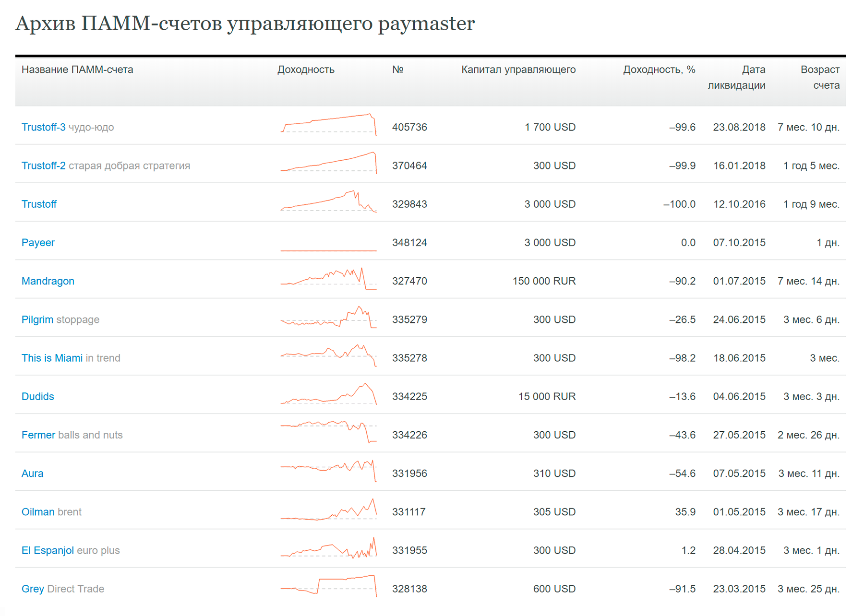Open the Aura account link
Viewport: 864px width, 616px height.
point(32,474)
